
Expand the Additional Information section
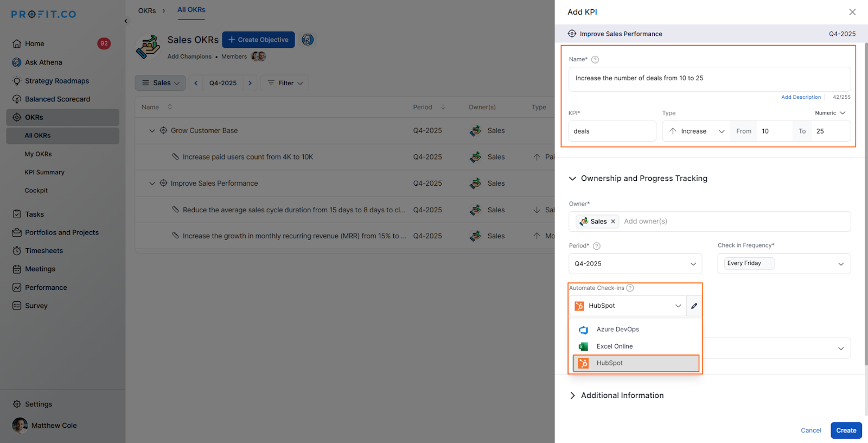pyautogui.click(x=572, y=396)
